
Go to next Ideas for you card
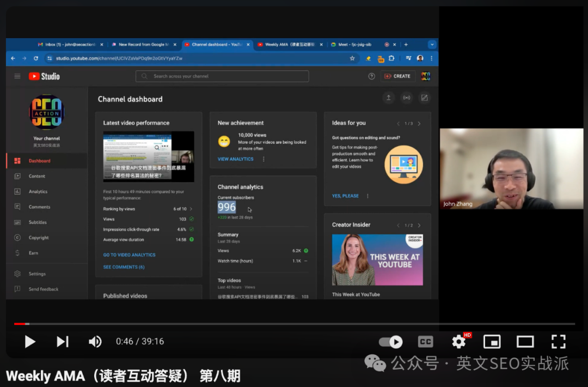click(419, 124)
